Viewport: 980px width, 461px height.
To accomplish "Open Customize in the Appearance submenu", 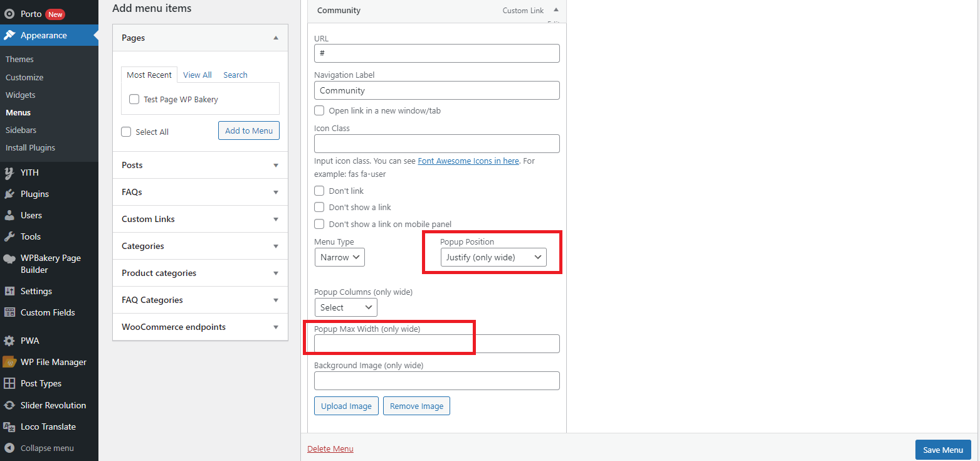I will pyautogui.click(x=24, y=77).
